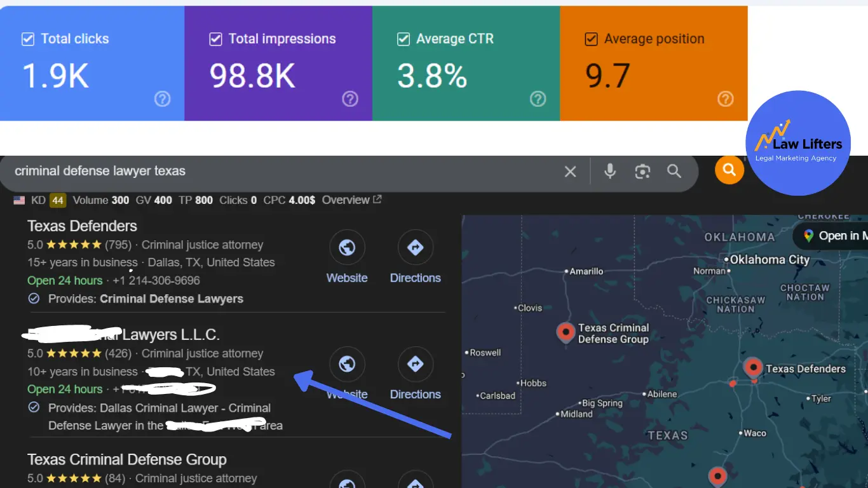This screenshot has height=488, width=868.
Task: Click Clovis on the map
Action: coord(529,308)
